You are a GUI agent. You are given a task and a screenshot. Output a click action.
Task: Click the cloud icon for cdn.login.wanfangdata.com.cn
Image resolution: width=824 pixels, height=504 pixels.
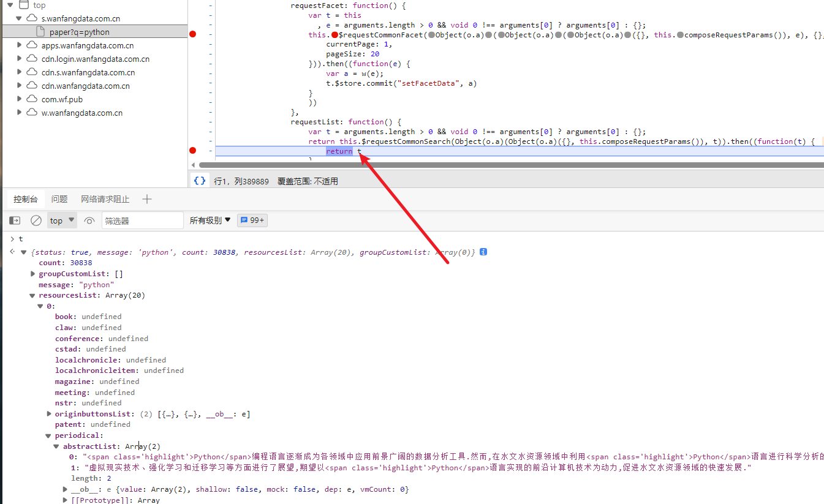(x=32, y=59)
